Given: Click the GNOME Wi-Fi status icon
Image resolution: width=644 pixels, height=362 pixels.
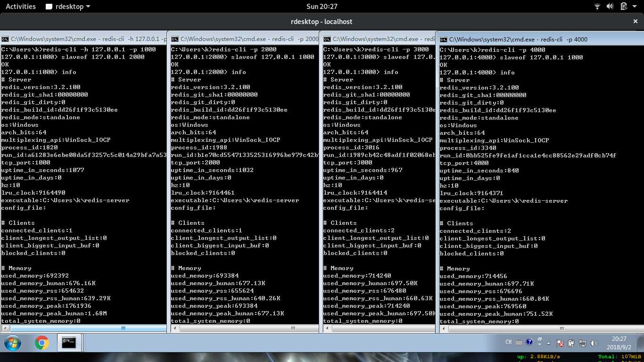Looking at the screenshot, I should [597, 6].
